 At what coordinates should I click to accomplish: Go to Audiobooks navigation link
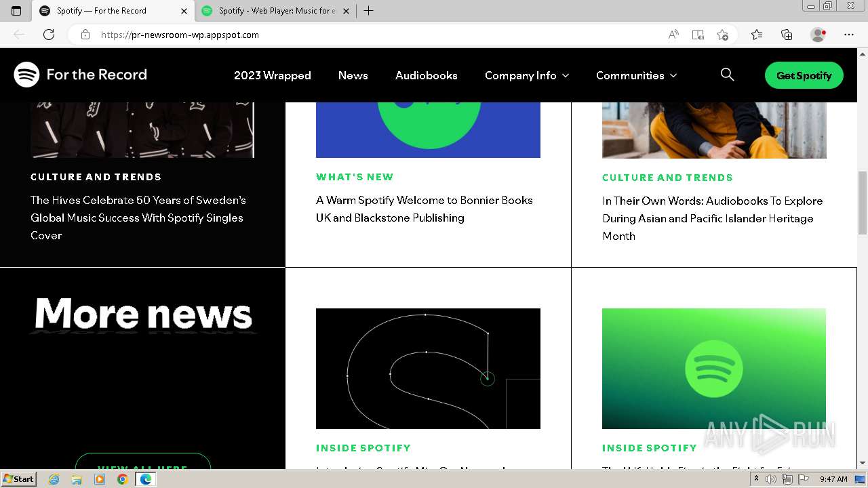pyautogui.click(x=427, y=75)
